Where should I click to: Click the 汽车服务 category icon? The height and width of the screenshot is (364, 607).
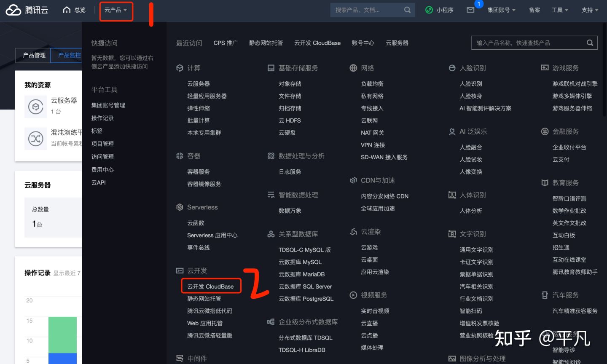click(x=545, y=295)
